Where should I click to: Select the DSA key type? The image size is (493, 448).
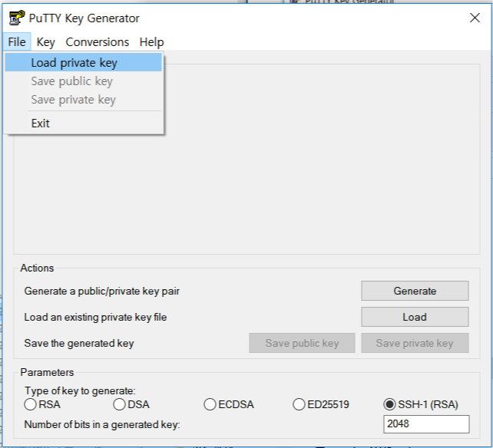pos(131,404)
